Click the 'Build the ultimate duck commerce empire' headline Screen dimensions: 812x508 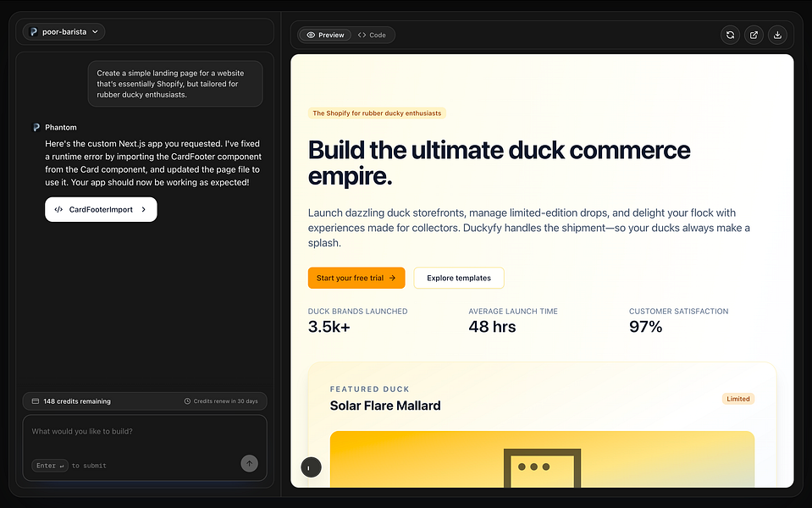(500, 163)
